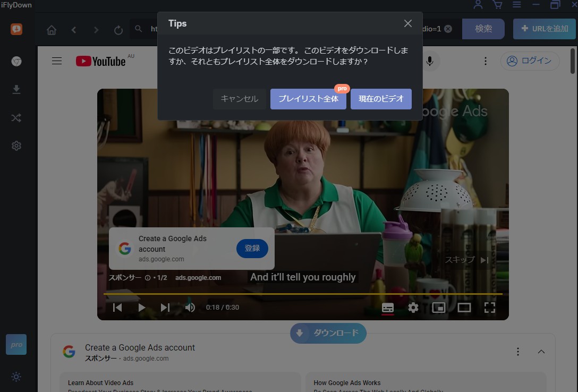Open the downloads sidebar icon
Screen dimensions: 578x392
tap(16, 90)
